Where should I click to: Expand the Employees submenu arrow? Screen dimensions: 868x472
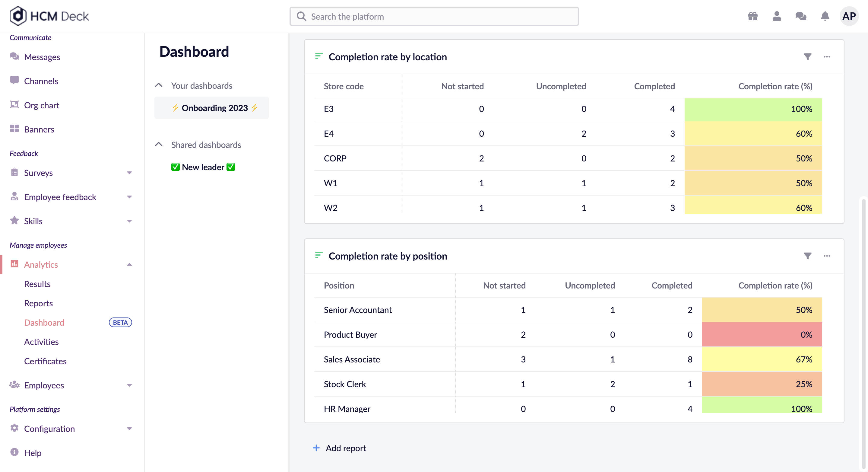click(129, 385)
